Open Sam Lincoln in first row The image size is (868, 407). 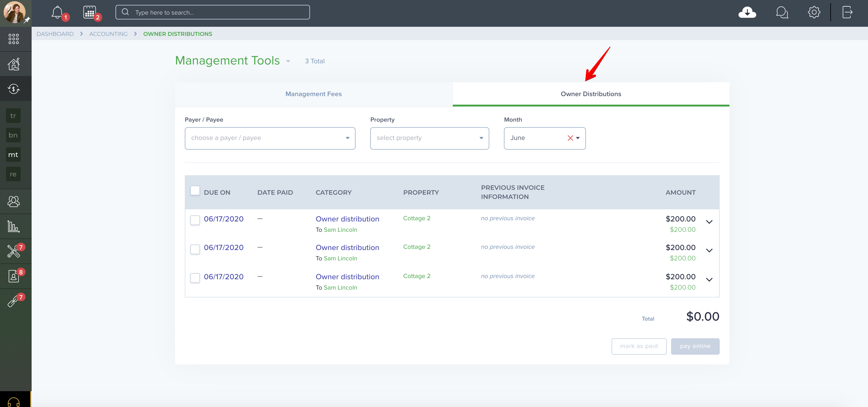click(340, 230)
